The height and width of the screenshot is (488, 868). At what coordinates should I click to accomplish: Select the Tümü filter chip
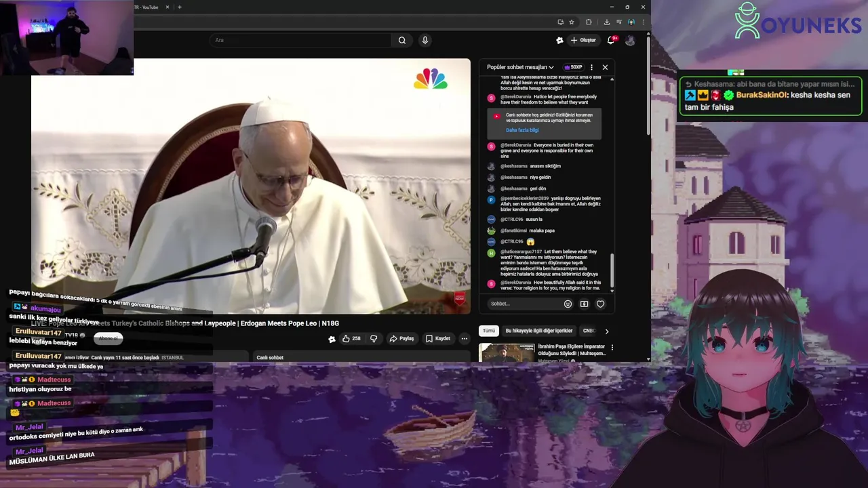[488, 331]
